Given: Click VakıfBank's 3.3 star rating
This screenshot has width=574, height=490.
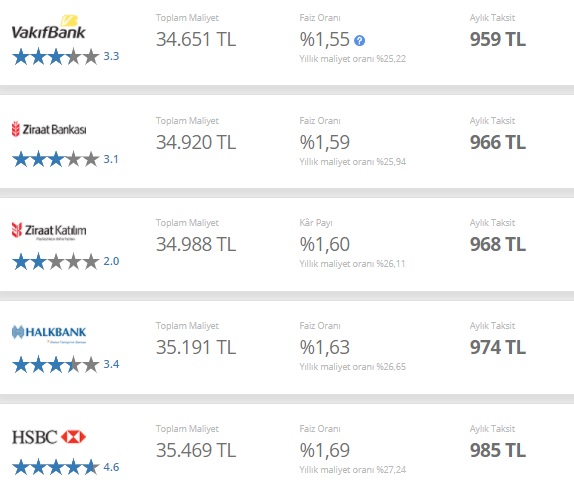Looking at the screenshot, I should click(66, 56).
